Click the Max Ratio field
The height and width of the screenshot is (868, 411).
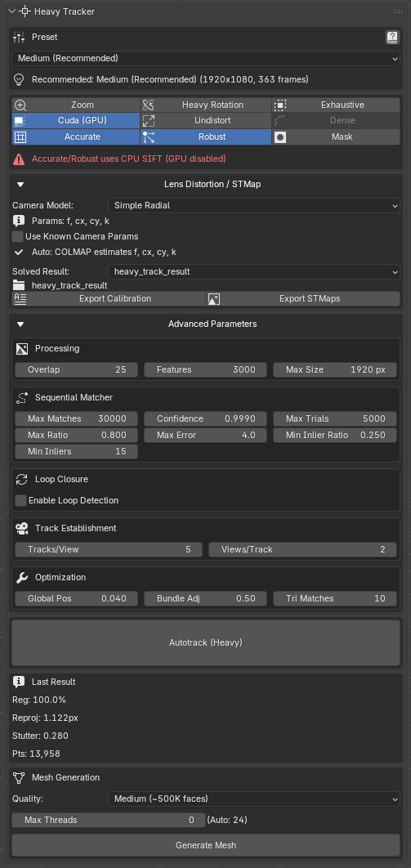click(76, 435)
